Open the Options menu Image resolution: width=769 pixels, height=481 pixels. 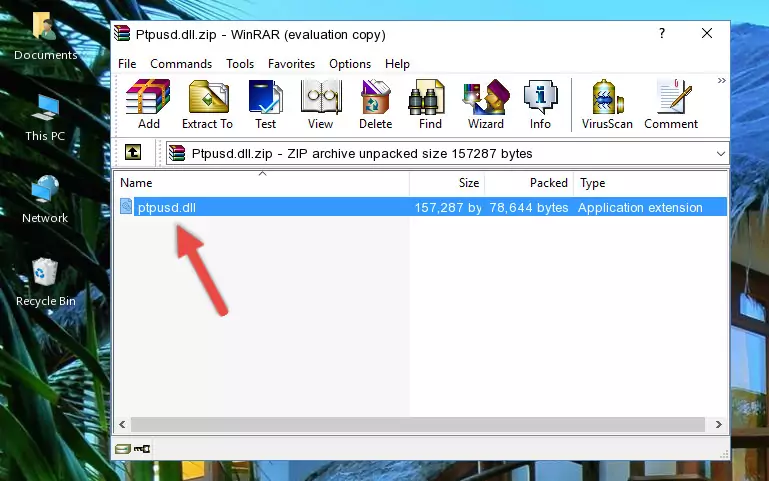[350, 64]
